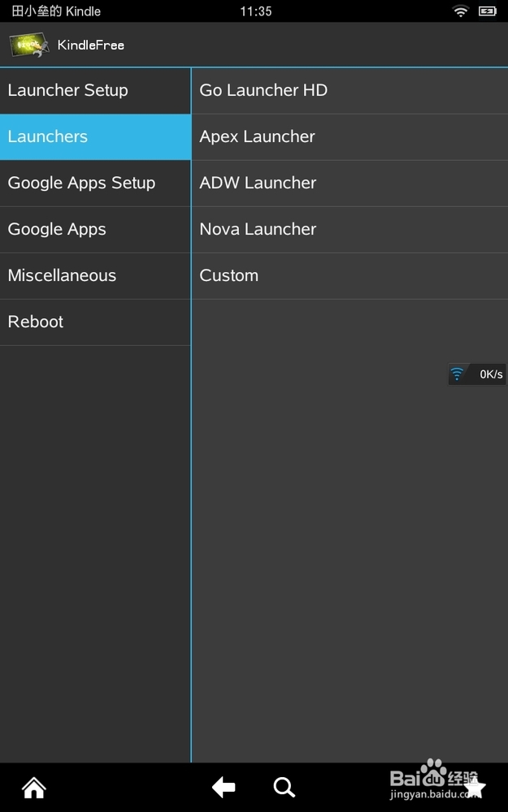Image resolution: width=508 pixels, height=812 pixels.
Task: Select the Launchers sidebar tab
Action: [x=95, y=136]
